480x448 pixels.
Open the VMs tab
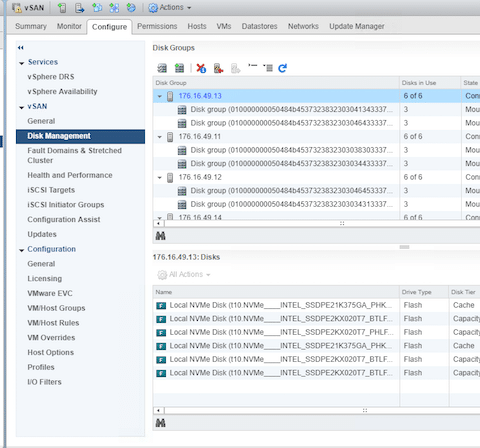224,26
